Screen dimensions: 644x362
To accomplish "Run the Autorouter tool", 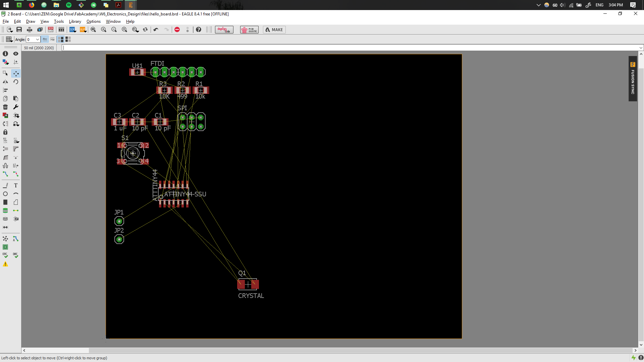I will tap(16, 239).
